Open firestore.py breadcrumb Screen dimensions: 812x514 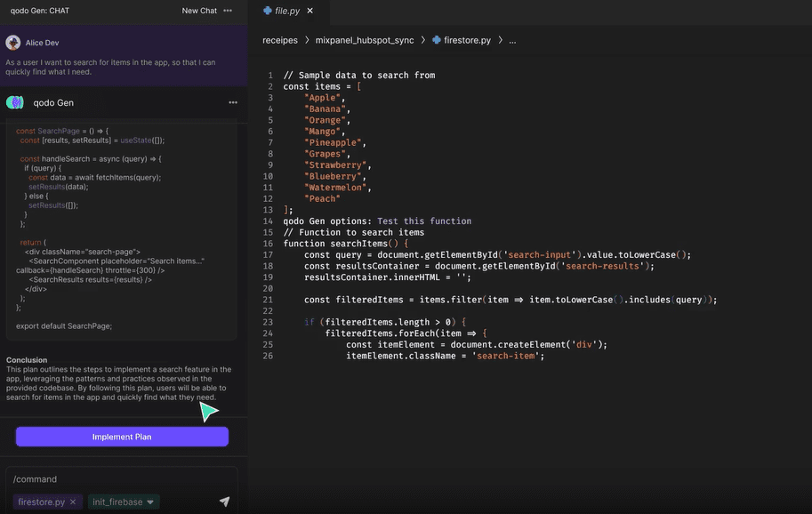(467, 40)
